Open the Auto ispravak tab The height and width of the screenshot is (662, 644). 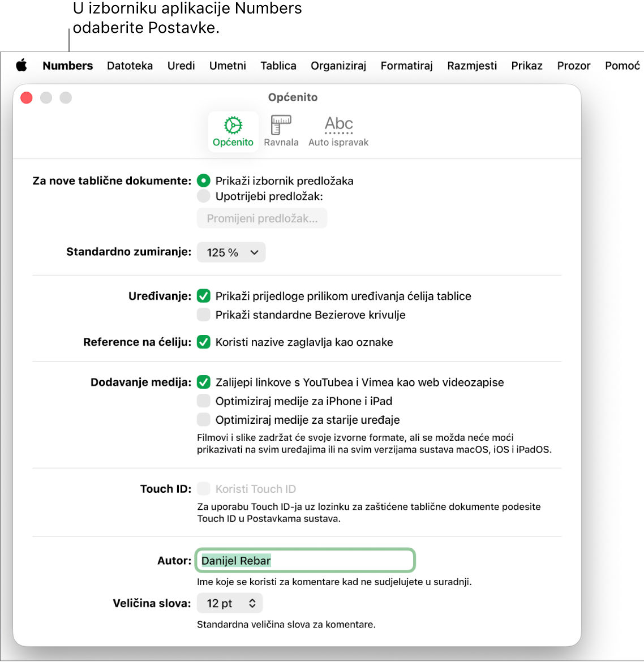click(338, 131)
